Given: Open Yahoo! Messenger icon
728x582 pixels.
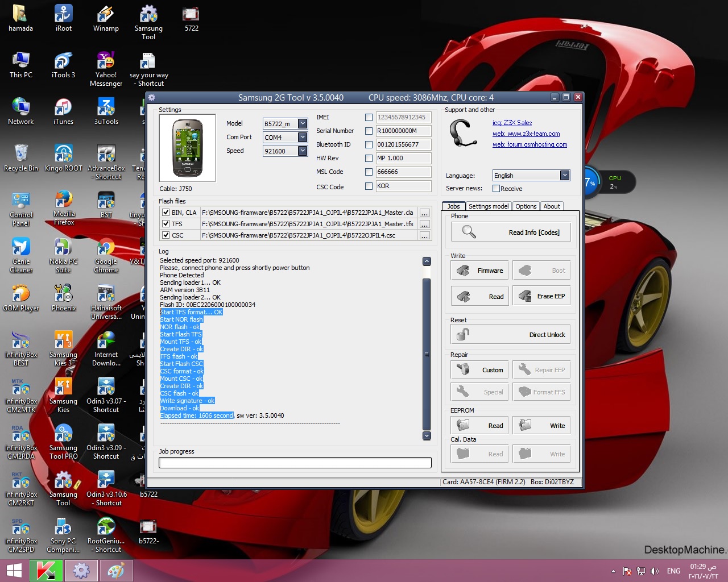Looking at the screenshot, I should coord(106,69).
